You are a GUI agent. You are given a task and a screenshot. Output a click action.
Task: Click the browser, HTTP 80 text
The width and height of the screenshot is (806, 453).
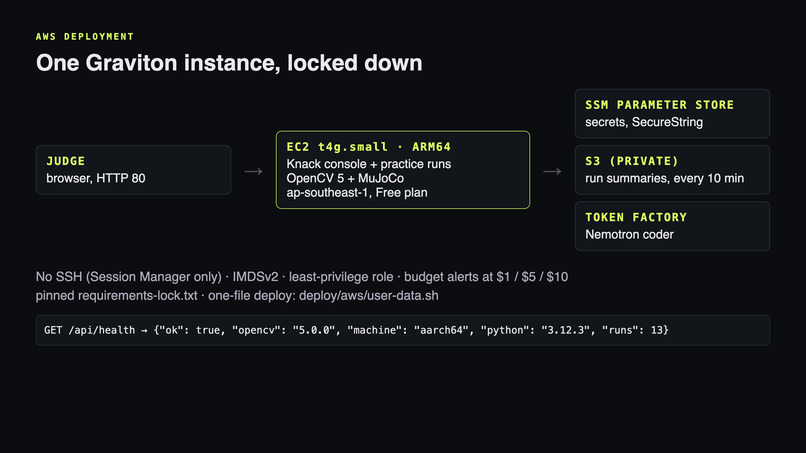point(96,178)
